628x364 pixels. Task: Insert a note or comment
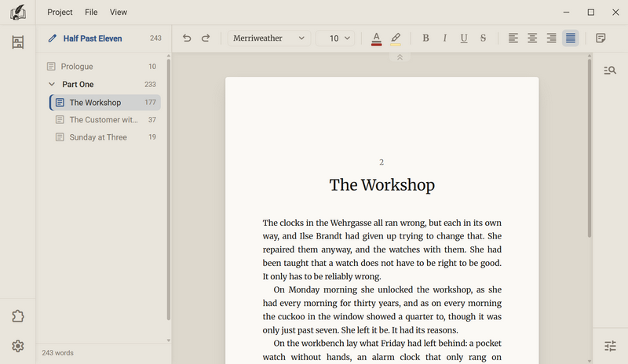pyautogui.click(x=601, y=38)
